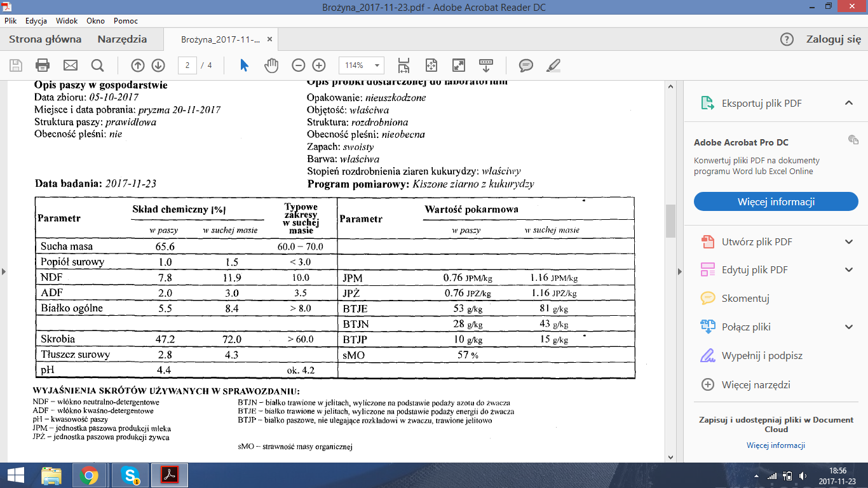The height and width of the screenshot is (488, 868).
Task: Select the highlighter pen tool
Action: (553, 65)
